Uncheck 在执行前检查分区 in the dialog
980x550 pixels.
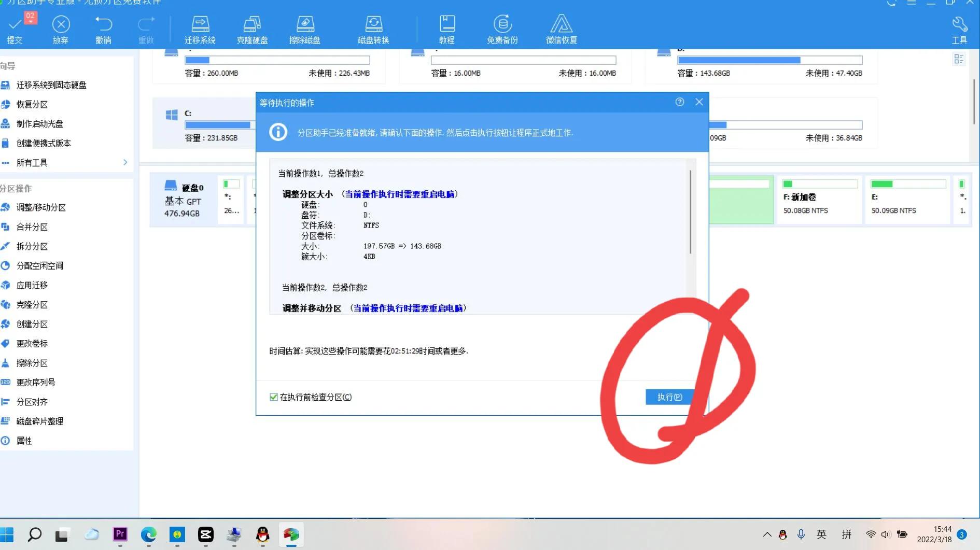pos(274,397)
